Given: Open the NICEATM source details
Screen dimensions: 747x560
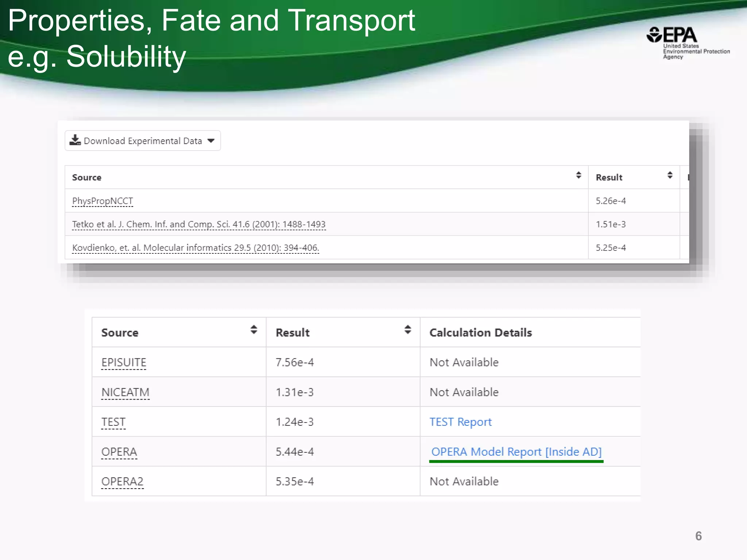Looking at the screenshot, I should pyautogui.click(x=125, y=393).
